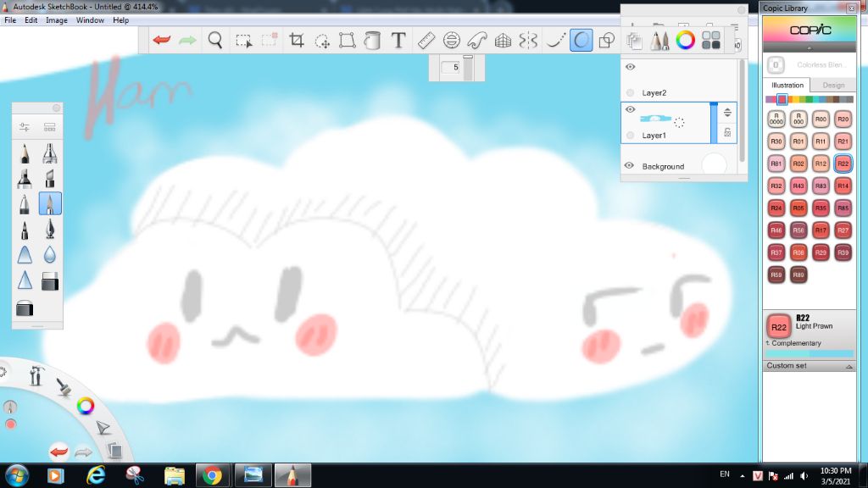Toggle the Symmetry tool
This screenshot has height=488, width=868.
[528, 41]
